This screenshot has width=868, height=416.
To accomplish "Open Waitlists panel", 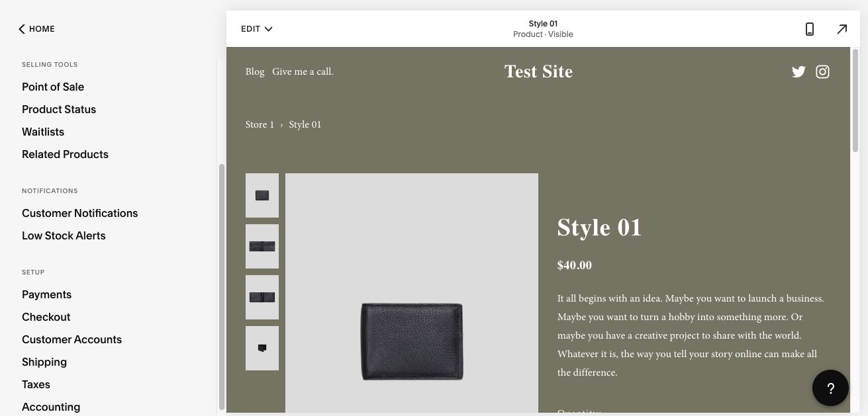I will [x=43, y=132].
